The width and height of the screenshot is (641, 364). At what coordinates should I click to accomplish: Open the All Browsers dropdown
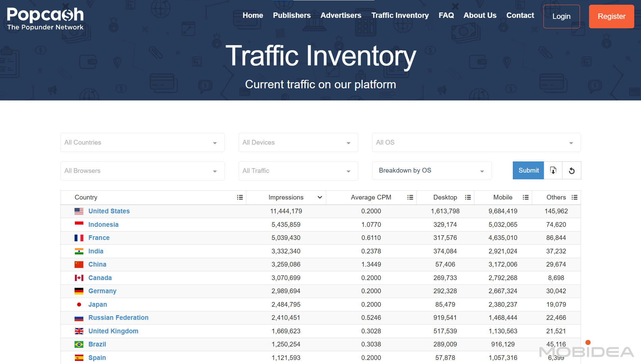[x=142, y=171]
